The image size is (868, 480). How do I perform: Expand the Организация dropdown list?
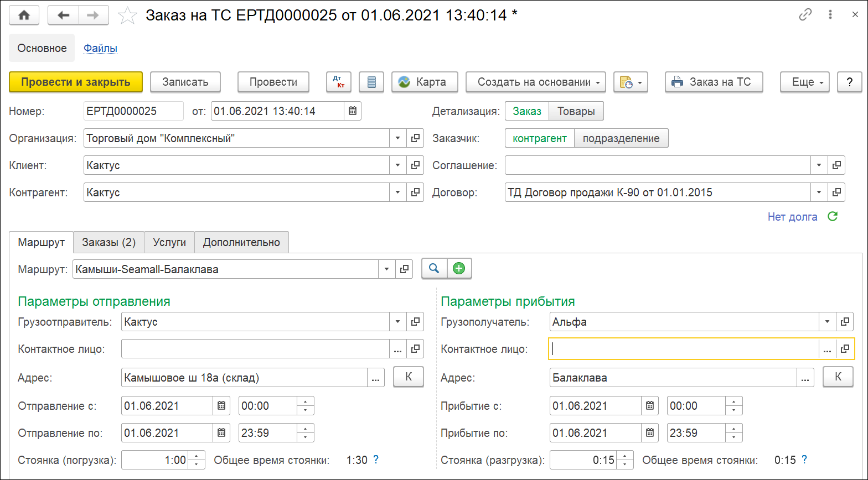(398, 138)
